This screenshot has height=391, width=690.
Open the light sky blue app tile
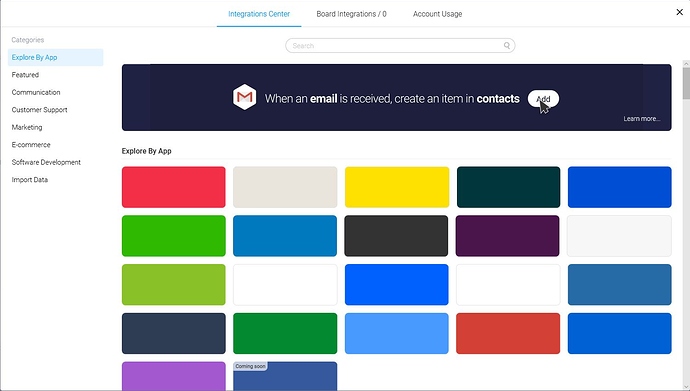(396, 333)
